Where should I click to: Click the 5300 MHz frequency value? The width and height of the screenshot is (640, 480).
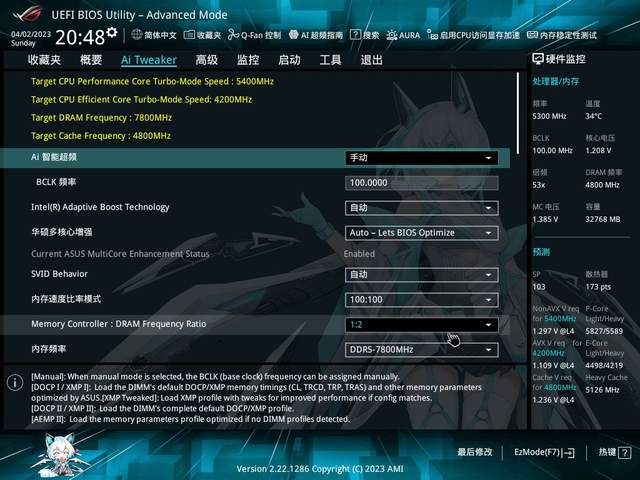549,116
